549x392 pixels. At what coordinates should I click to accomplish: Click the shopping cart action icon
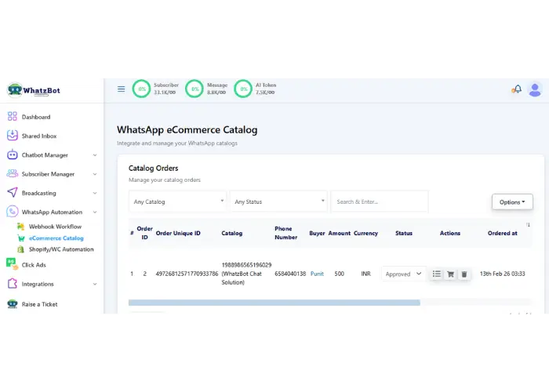tap(450, 274)
